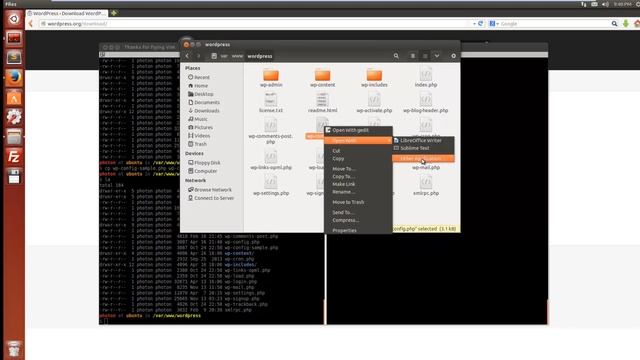Open System Settings launcher icon

point(14,118)
